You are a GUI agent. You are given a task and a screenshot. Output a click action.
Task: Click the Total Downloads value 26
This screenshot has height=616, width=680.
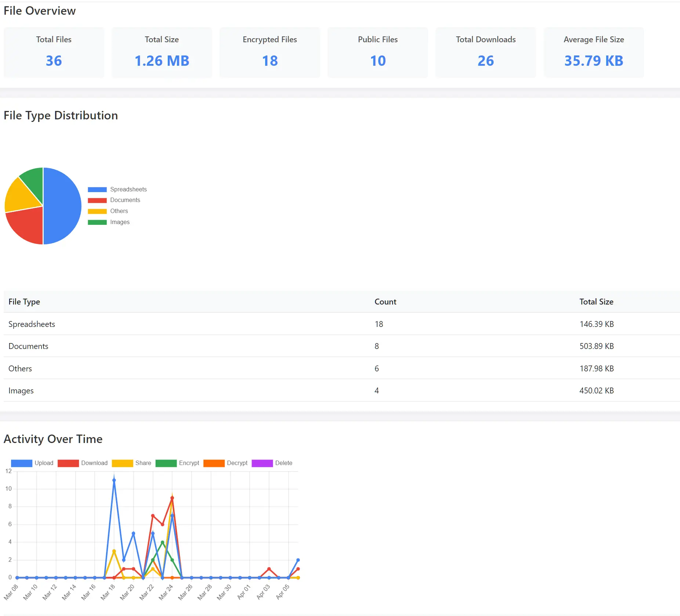485,61
